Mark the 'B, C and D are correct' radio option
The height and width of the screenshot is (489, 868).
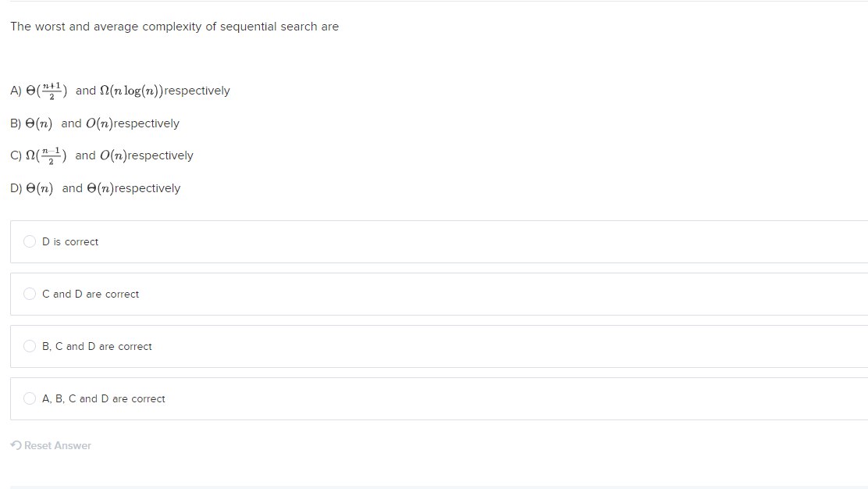pos(30,346)
